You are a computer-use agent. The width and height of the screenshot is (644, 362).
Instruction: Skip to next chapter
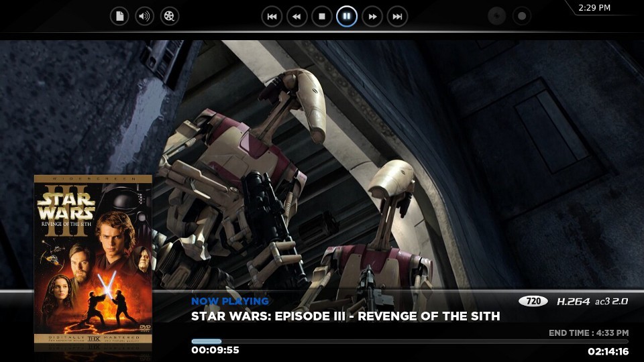(398, 17)
